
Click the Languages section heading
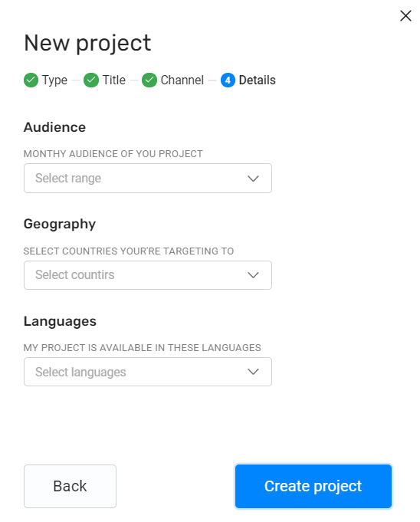click(x=60, y=322)
